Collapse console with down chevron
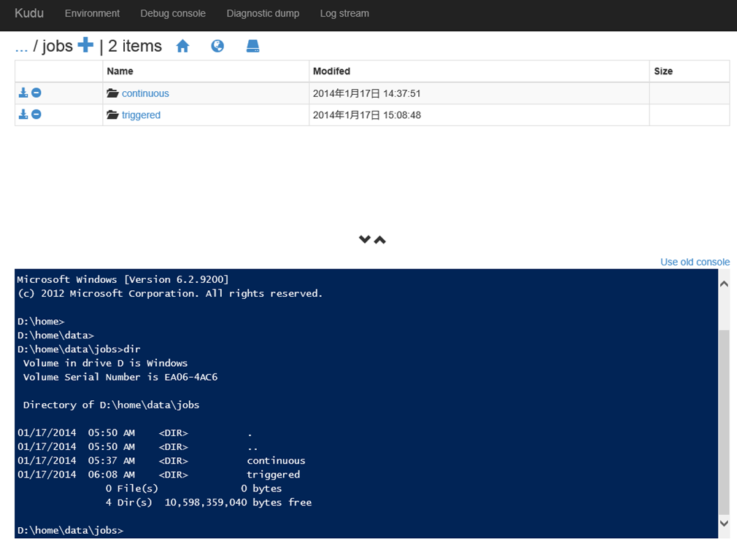The height and width of the screenshot is (560, 737). click(x=365, y=239)
